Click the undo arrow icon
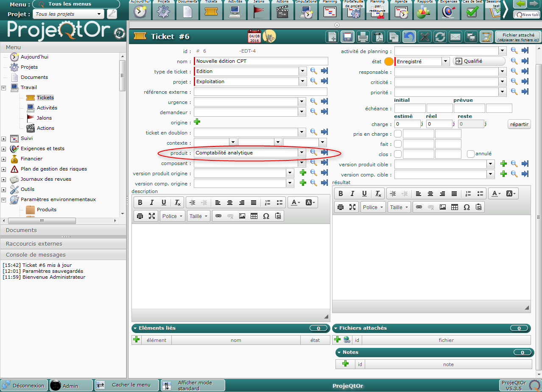Viewport: 542px width, 392px height. [409, 37]
